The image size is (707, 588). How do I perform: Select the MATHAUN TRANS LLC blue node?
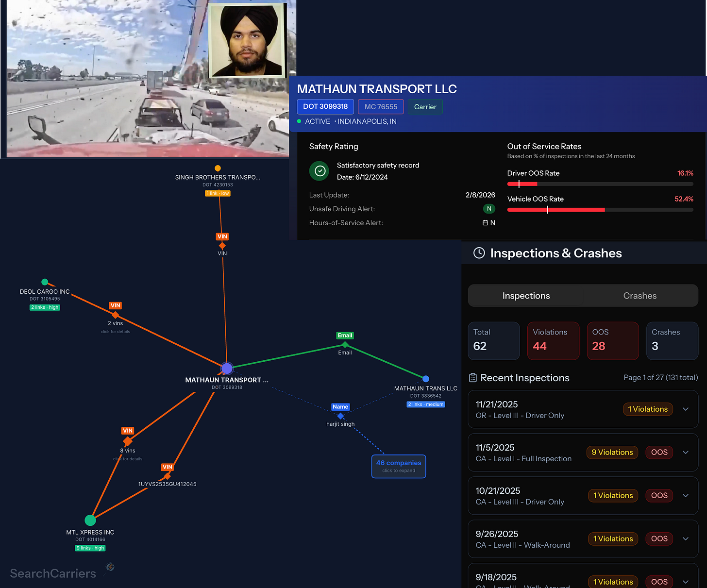tap(426, 379)
